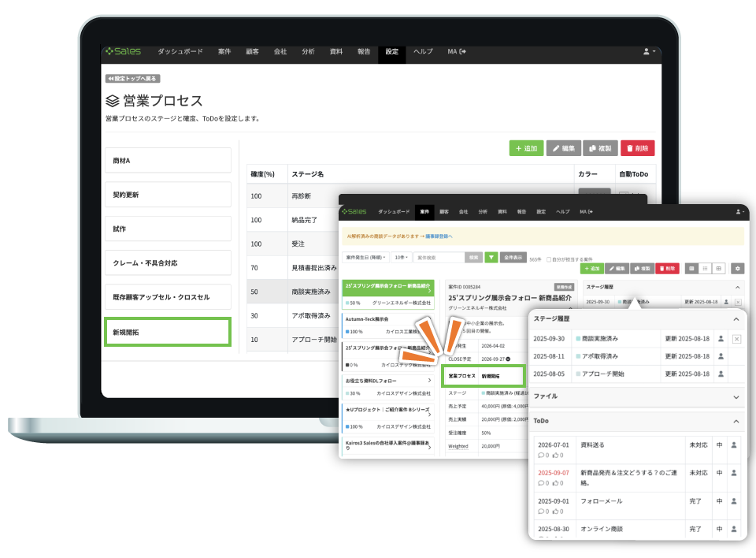Remove 商談実施済み stage history with X icon

click(736, 338)
